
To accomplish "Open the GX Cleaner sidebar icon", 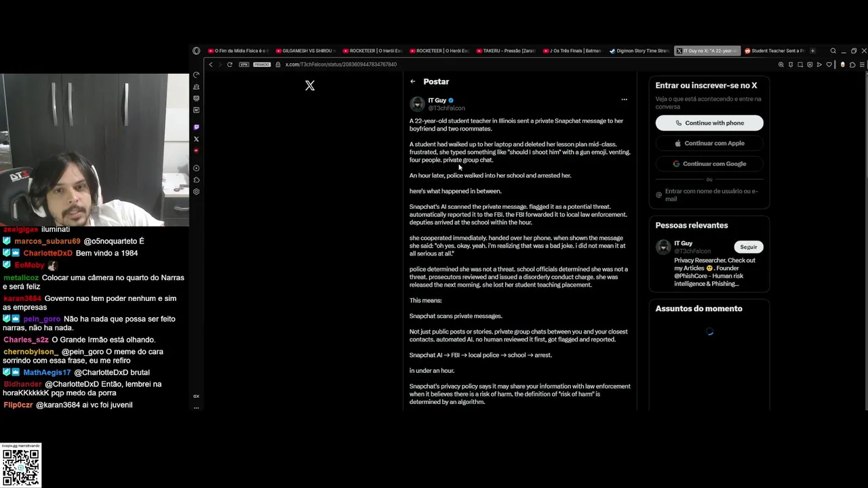I will point(196,87).
